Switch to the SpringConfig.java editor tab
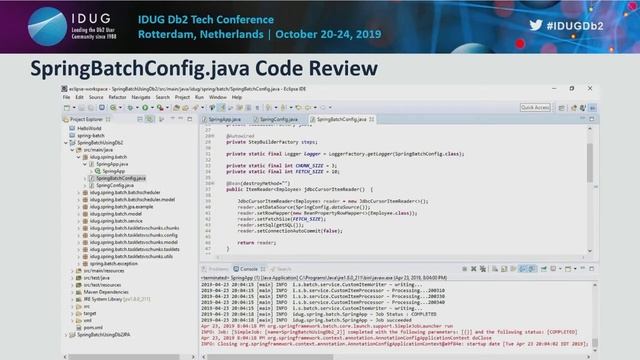The image size is (640, 360). coord(276,119)
